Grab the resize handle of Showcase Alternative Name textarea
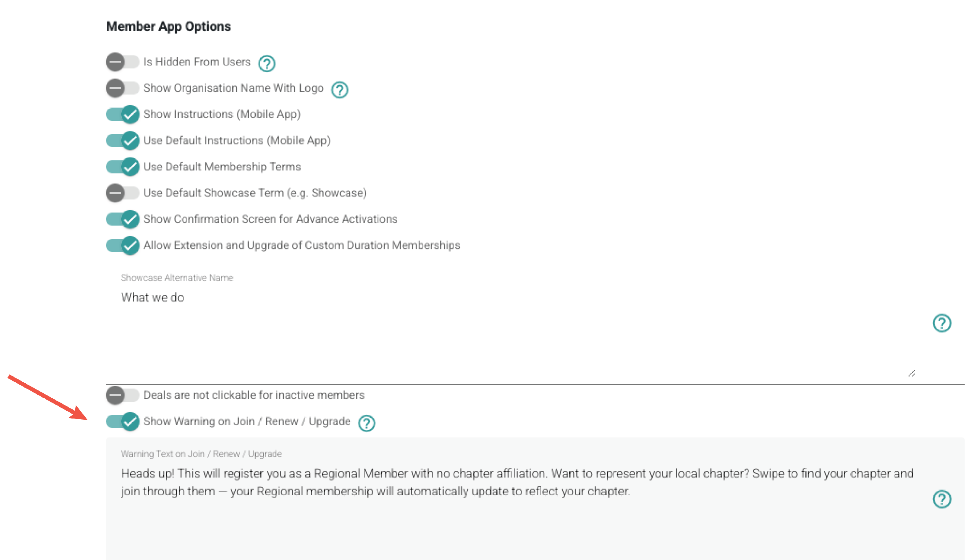 911,374
